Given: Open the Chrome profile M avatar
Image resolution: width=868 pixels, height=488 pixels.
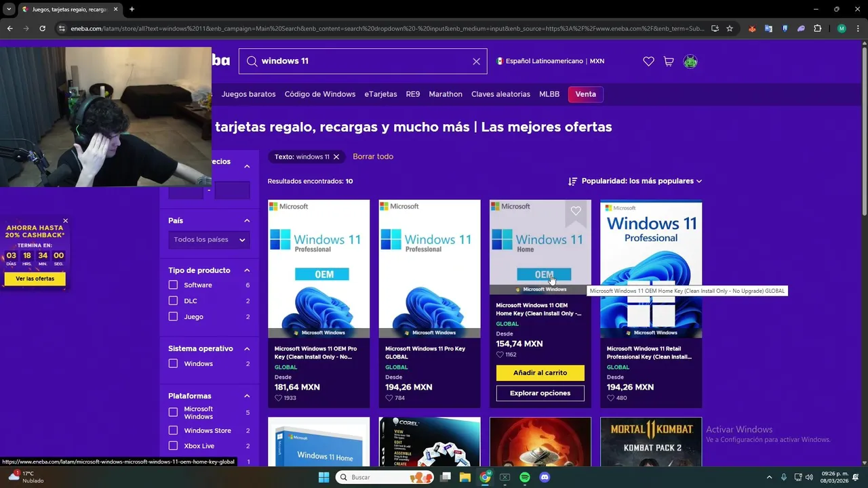Looking at the screenshot, I should pos(842,28).
